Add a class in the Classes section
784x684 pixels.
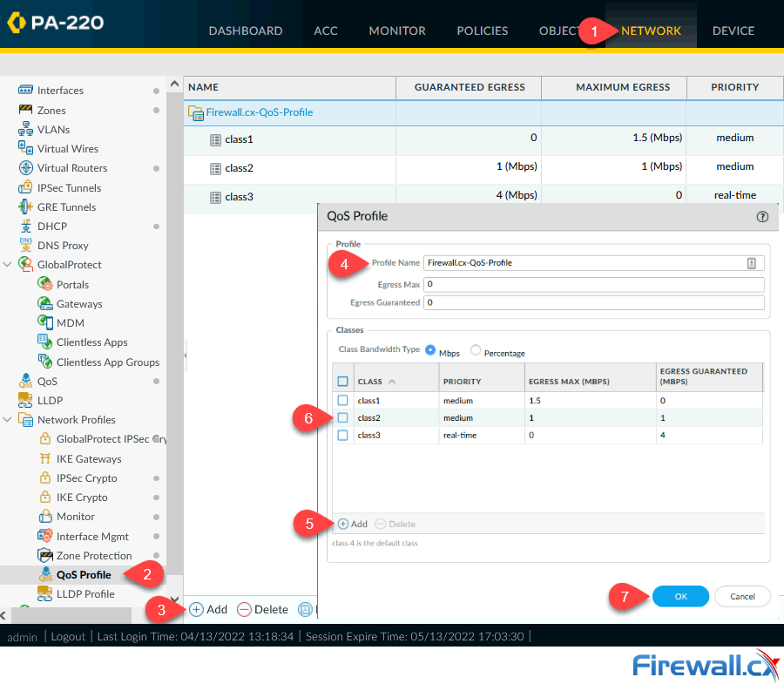point(353,524)
